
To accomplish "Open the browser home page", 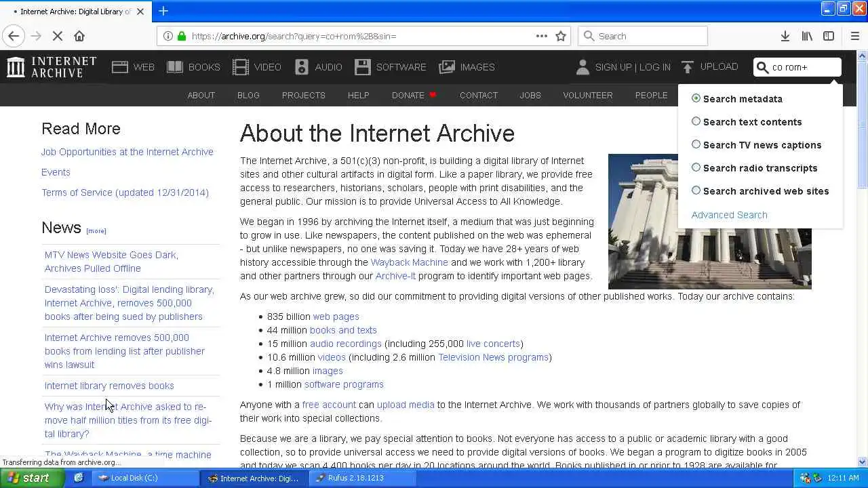I will pos(79,36).
